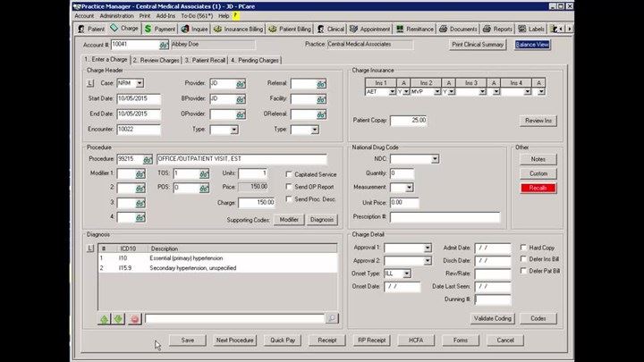This screenshot has height=362, width=644.
Task: Expand the Measurement dropdown
Action: 409,188
